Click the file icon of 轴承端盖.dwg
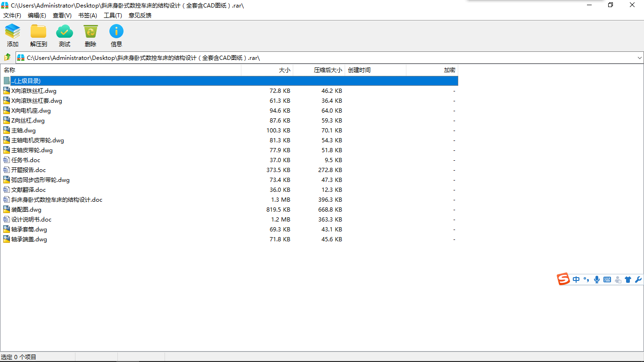This screenshot has width=644, height=362. click(x=7, y=239)
